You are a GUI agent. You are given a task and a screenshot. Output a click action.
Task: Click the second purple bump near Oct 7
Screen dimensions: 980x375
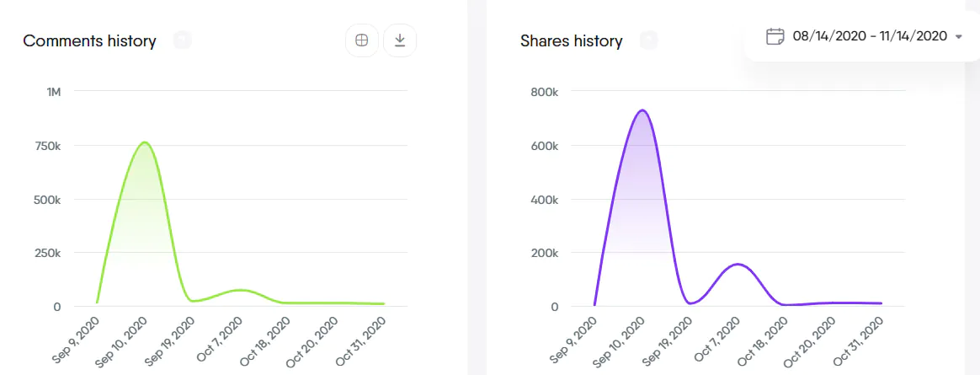point(738,265)
